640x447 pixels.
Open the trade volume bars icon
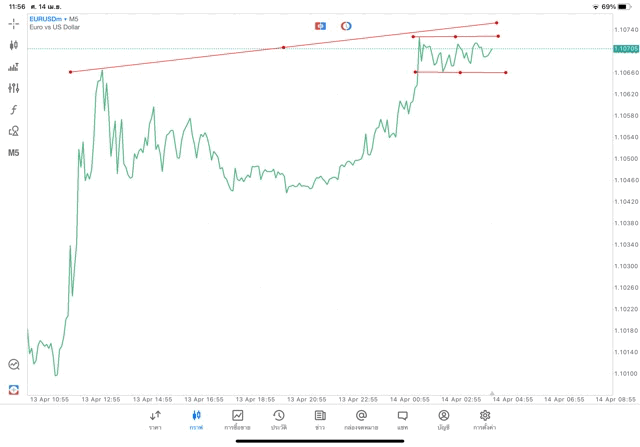pyautogui.click(x=14, y=67)
